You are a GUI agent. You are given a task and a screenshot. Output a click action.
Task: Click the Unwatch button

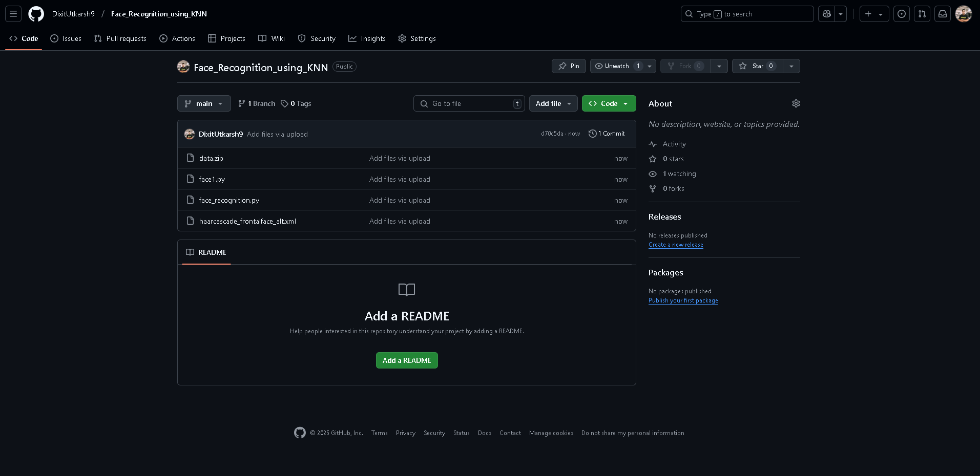[617, 66]
